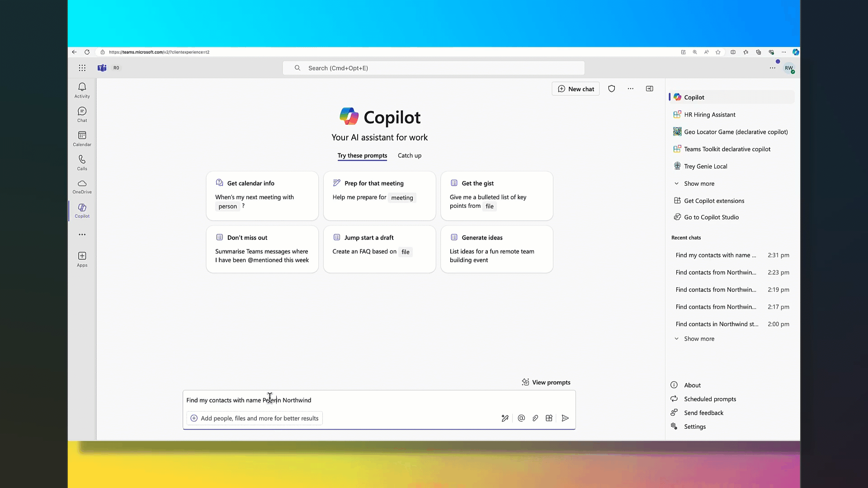This screenshot has height=488, width=868.
Task: Click the prompt input text field
Action: tap(380, 400)
